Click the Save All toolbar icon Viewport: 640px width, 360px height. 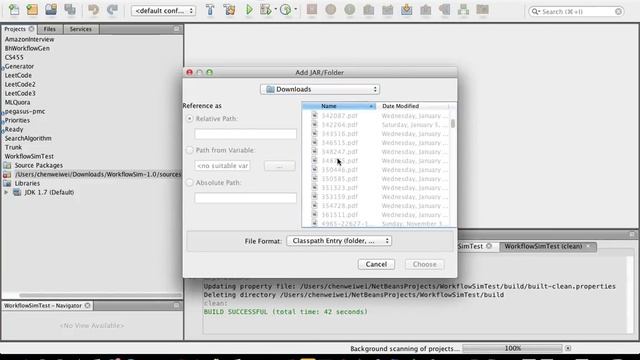pyautogui.click(x=70, y=9)
